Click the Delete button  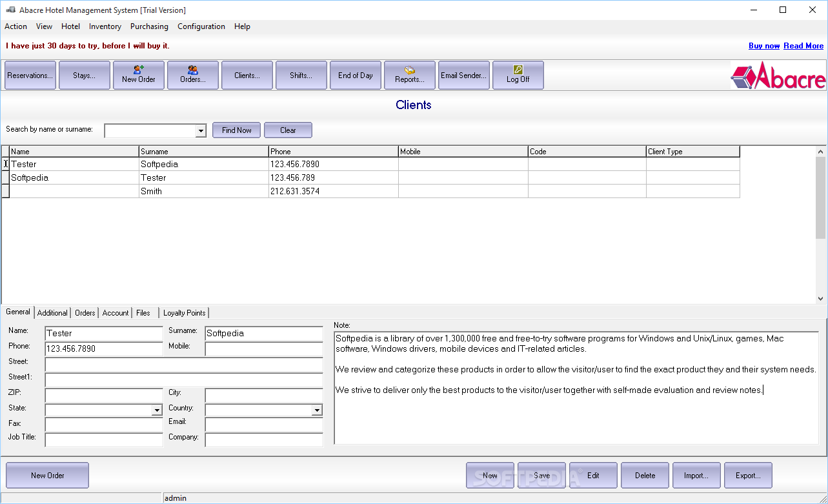coord(645,476)
